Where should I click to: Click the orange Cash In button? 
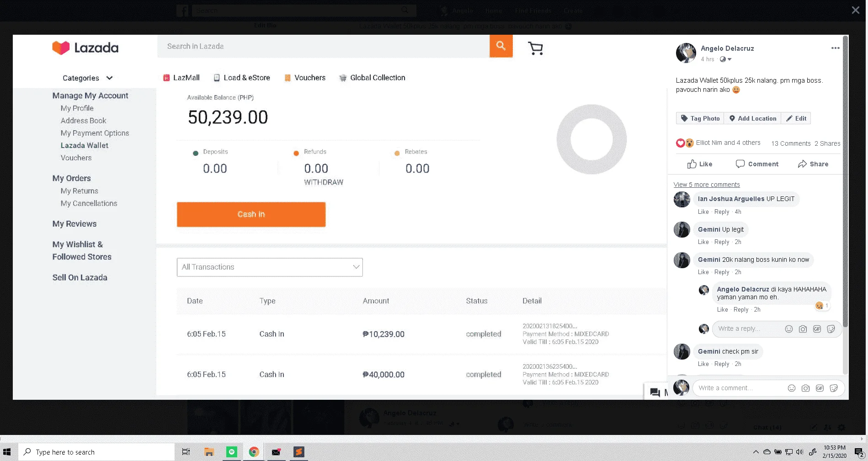pos(251,214)
